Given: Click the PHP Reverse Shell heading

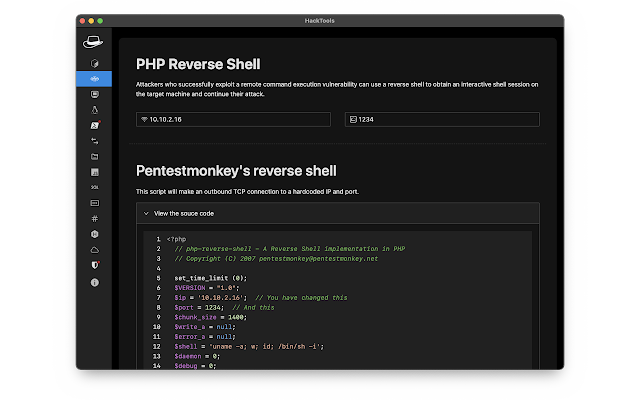Looking at the screenshot, I should click(x=198, y=64).
